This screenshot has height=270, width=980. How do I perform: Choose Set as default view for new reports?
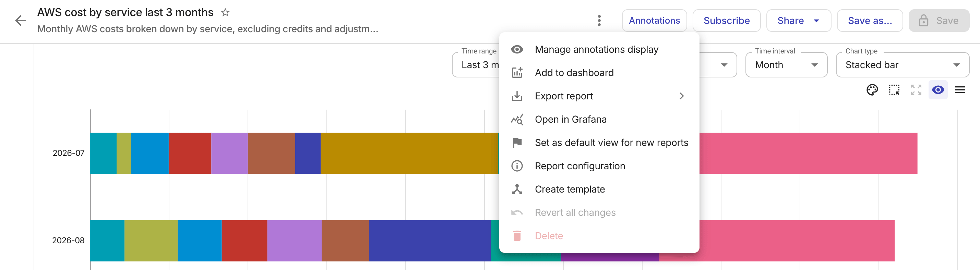pyautogui.click(x=599, y=143)
